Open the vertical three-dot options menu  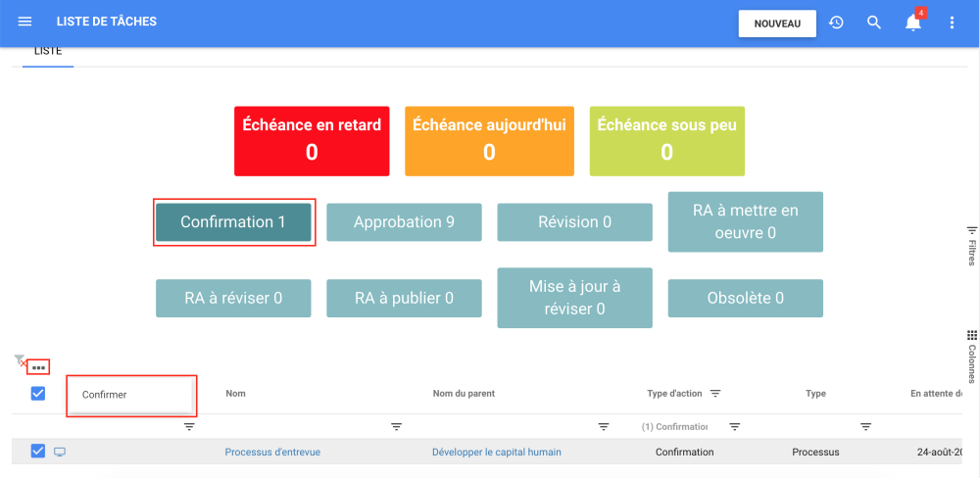pyautogui.click(x=952, y=23)
